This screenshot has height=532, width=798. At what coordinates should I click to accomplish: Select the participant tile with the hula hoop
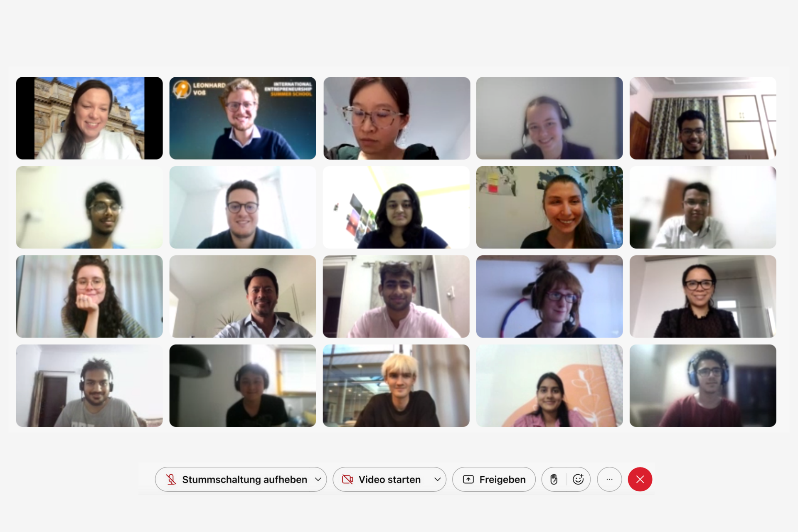click(549, 296)
